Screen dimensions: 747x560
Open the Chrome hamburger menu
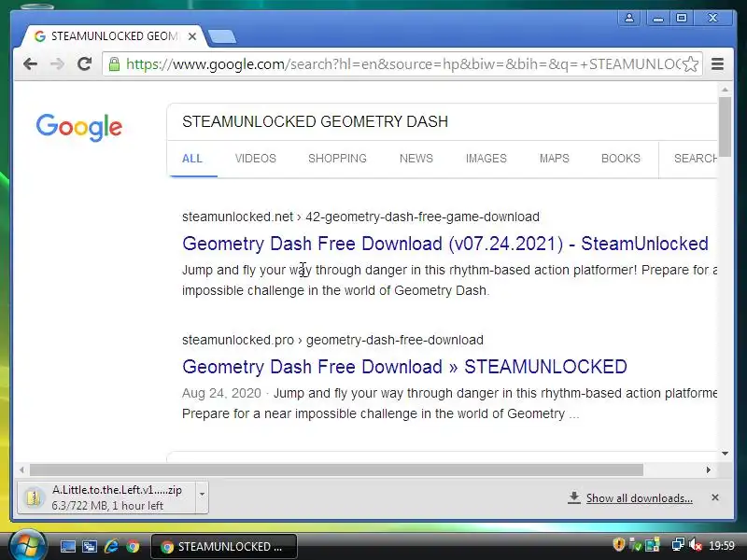pyautogui.click(x=717, y=63)
